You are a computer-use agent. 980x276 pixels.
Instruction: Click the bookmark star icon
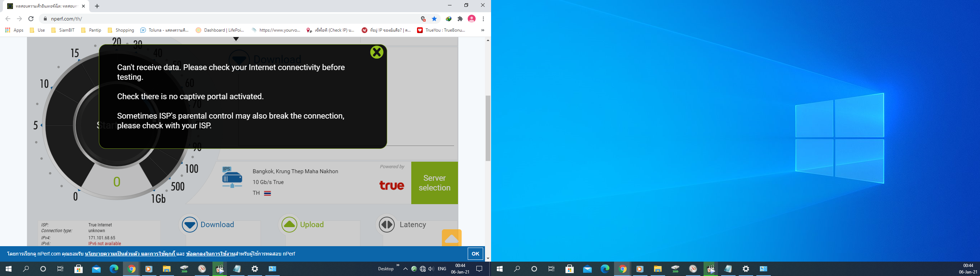434,19
